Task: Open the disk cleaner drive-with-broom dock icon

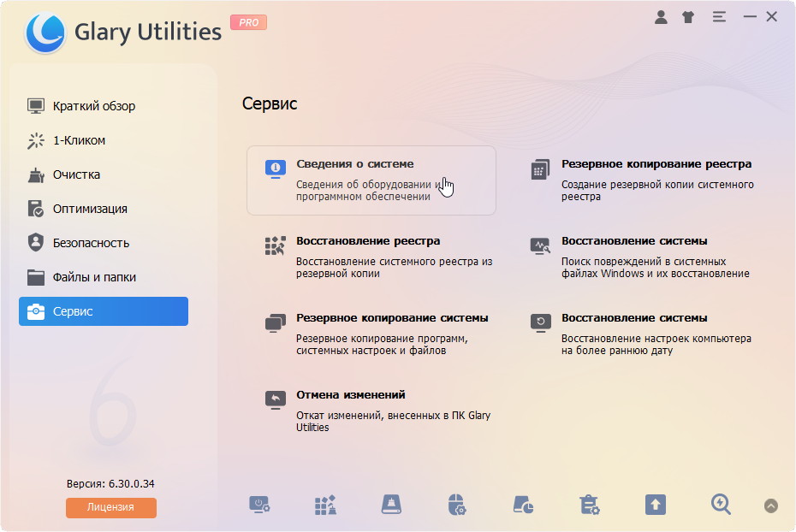Action: pyautogui.click(x=391, y=505)
